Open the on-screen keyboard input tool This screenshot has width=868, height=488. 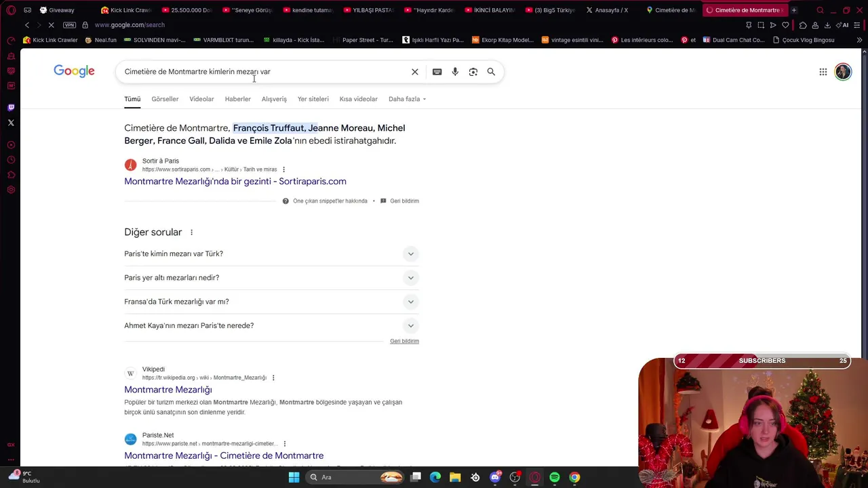tap(437, 72)
